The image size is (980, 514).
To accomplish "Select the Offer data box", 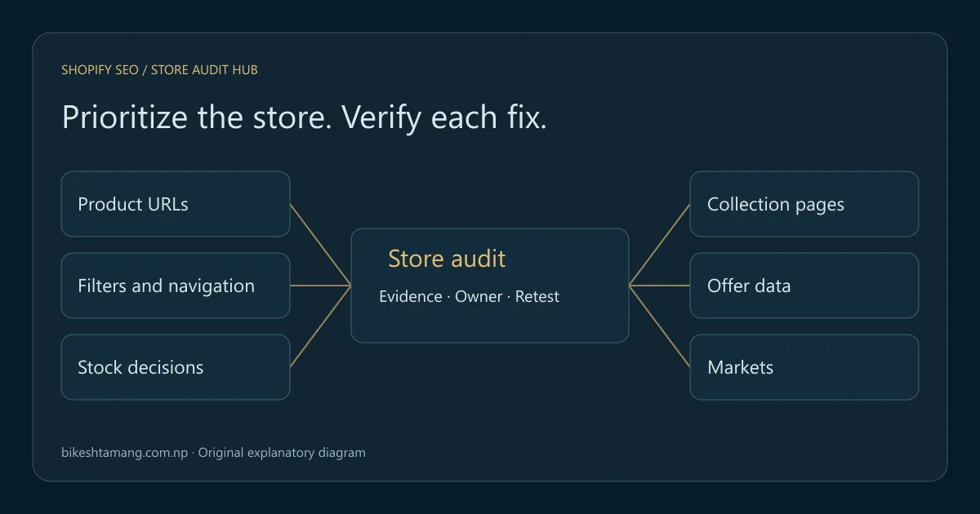I will [x=804, y=286].
